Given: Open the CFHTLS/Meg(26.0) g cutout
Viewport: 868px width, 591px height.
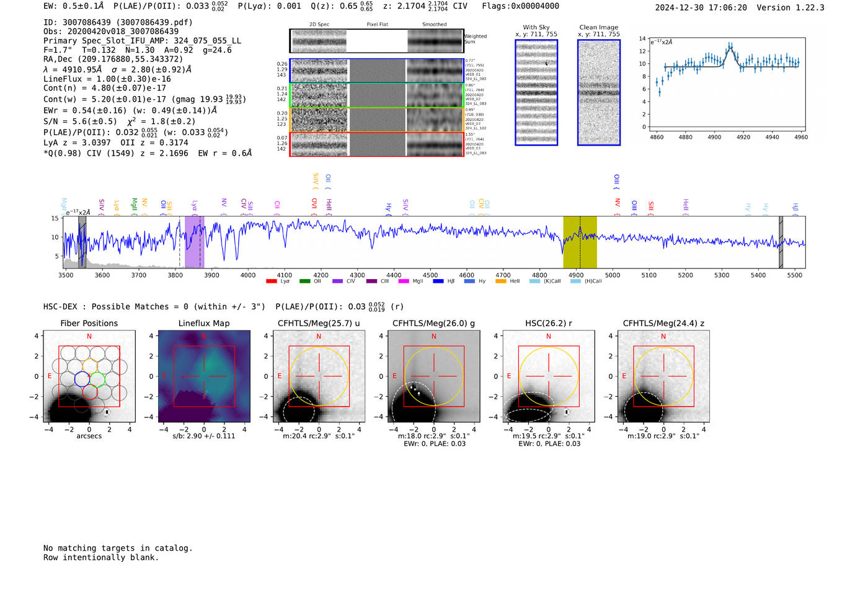Looking at the screenshot, I should (434, 376).
